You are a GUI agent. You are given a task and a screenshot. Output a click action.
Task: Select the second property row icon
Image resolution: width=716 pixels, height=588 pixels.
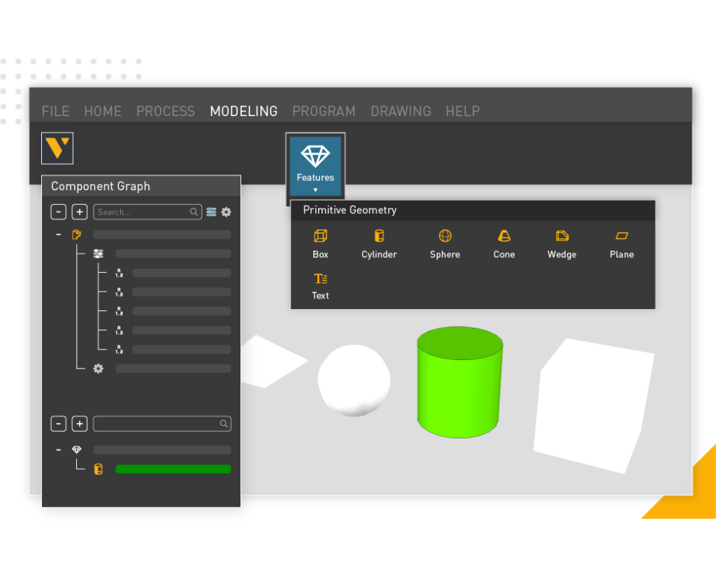coord(119,292)
